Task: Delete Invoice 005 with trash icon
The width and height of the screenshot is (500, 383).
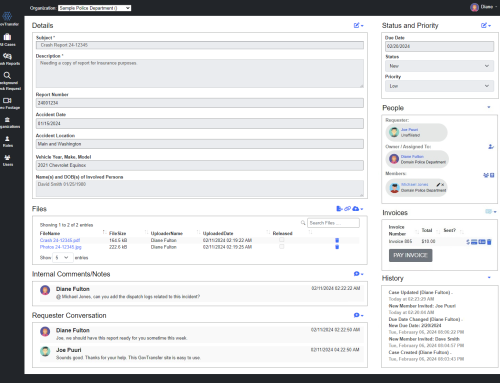Action: pos(489,242)
